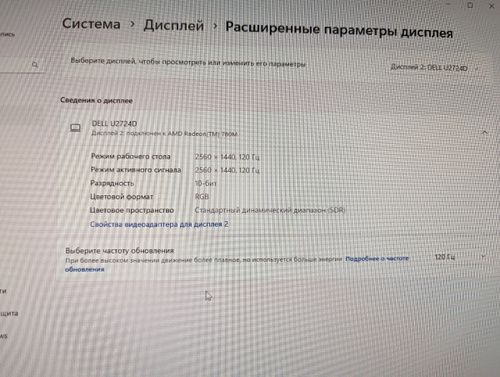Image resolution: width=500 pixels, height=377 pixels.
Task: Close the Settings window
Action: coord(492,6)
